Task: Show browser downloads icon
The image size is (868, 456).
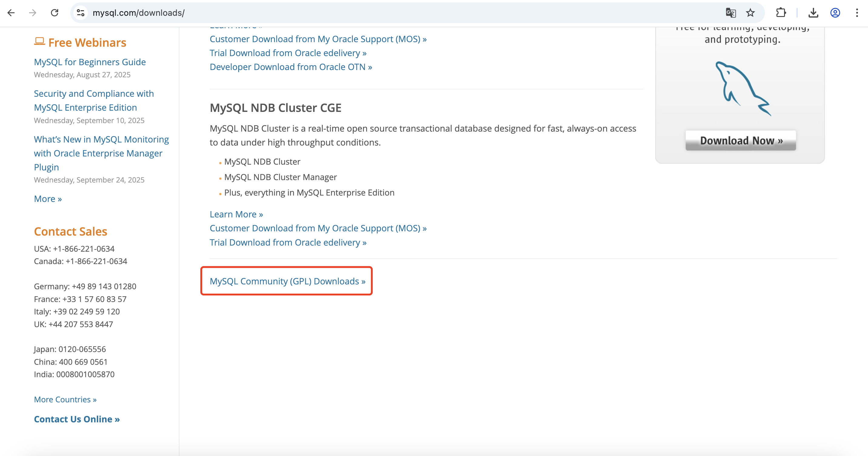Action: [813, 13]
